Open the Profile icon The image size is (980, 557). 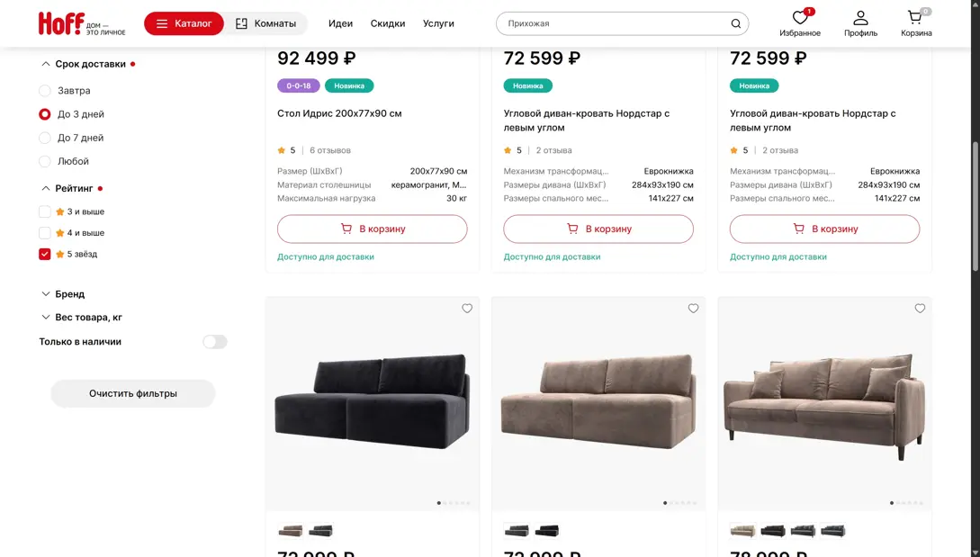(x=860, y=18)
